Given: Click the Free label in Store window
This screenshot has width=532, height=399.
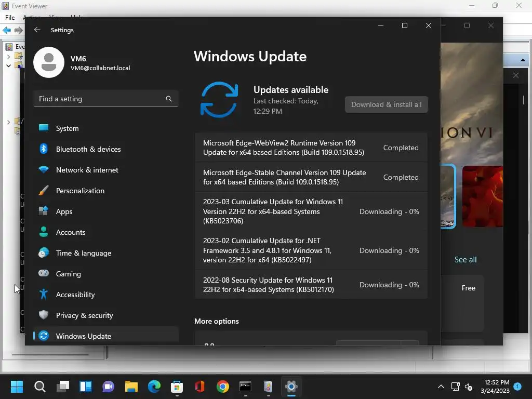Looking at the screenshot, I should pyautogui.click(x=468, y=288).
